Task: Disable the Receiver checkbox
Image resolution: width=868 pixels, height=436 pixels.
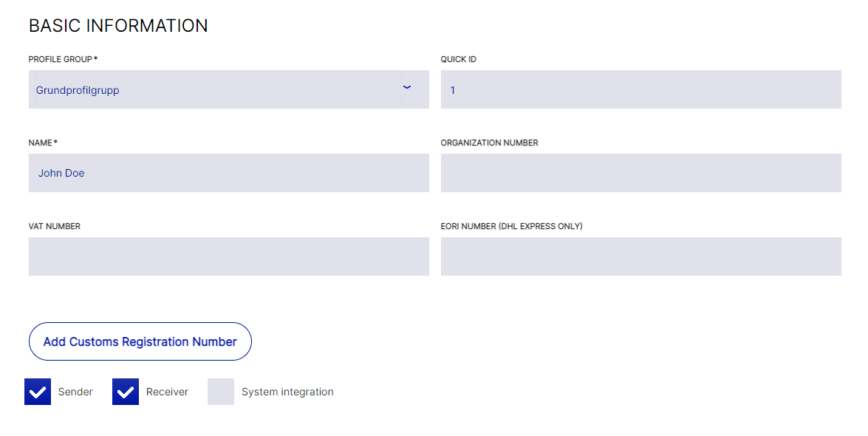Action: pyautogui.click(x=126, y=392)
